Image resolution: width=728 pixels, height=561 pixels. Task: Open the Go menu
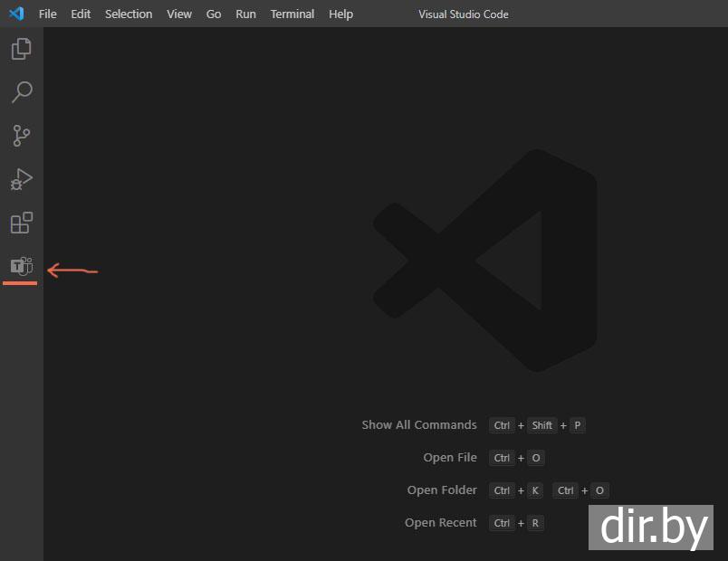click(214, 14)
